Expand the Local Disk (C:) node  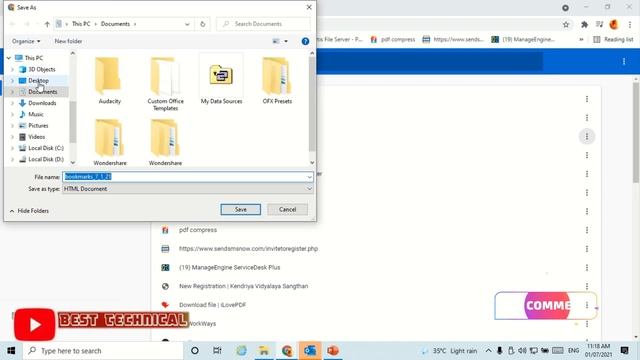[x=12, y=148]
